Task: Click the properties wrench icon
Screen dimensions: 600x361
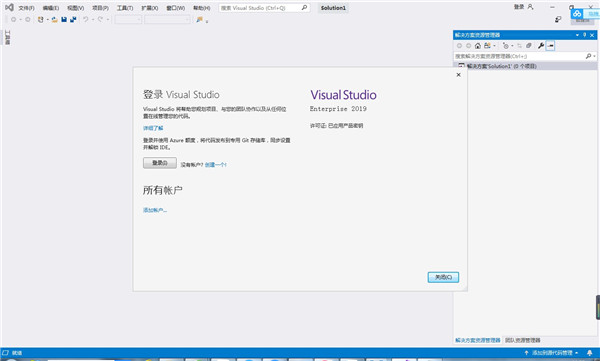Action: coord(541,46)
